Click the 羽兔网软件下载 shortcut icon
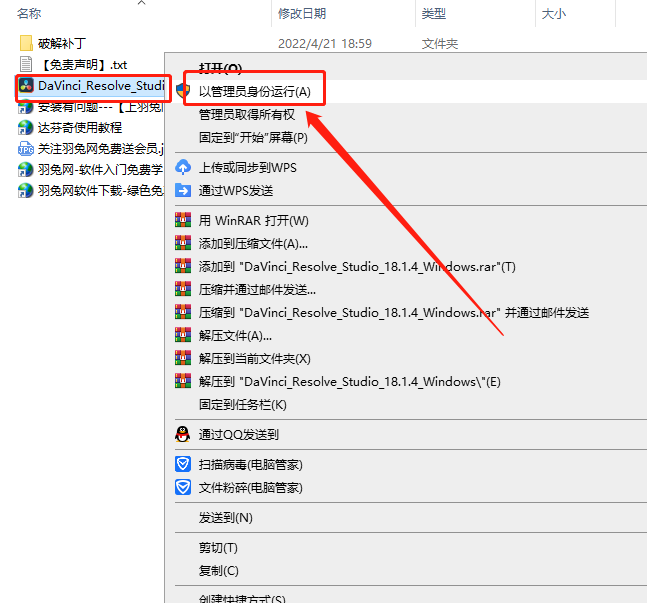 coord(26,191)
